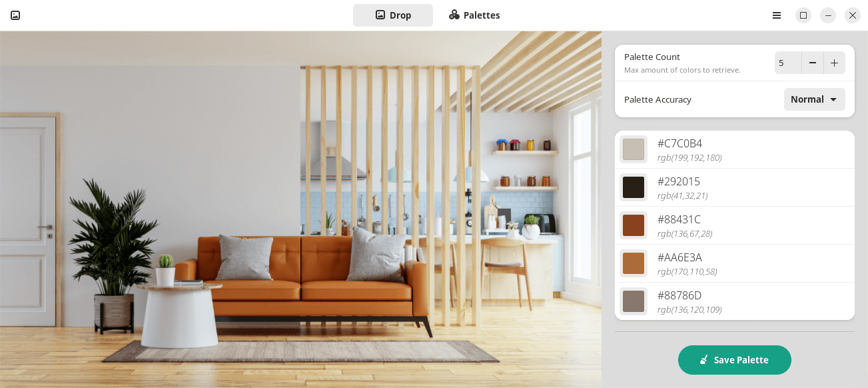The height and width of the screenshot is (388, 868).
Task: Select the #C7C0B4 beige color swatch
Action: (x=634, y=149)
